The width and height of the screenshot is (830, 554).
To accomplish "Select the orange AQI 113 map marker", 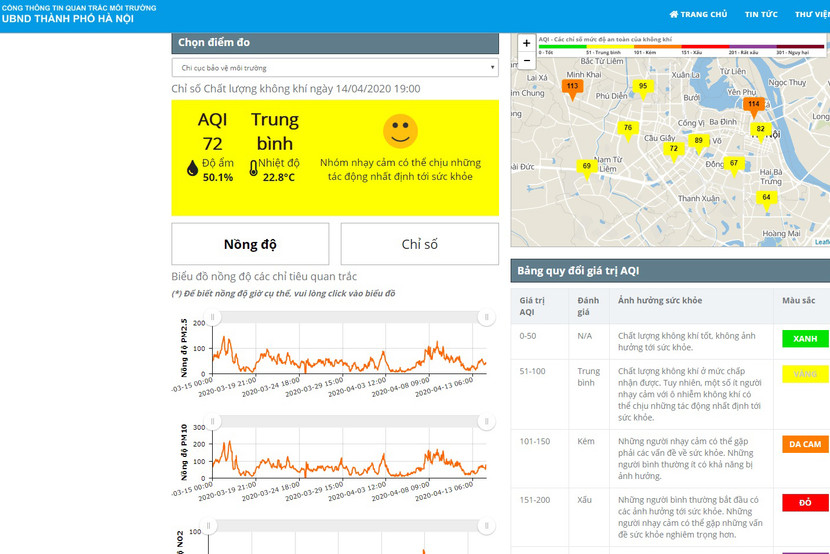I will click(572, 87).
